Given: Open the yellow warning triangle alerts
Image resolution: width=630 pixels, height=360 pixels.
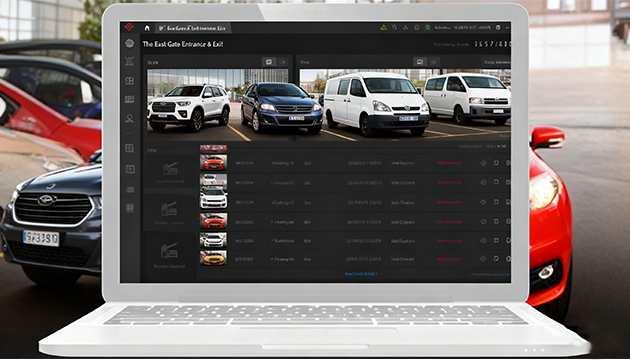Looking at the screenshot, I should [x=384, y=27].
